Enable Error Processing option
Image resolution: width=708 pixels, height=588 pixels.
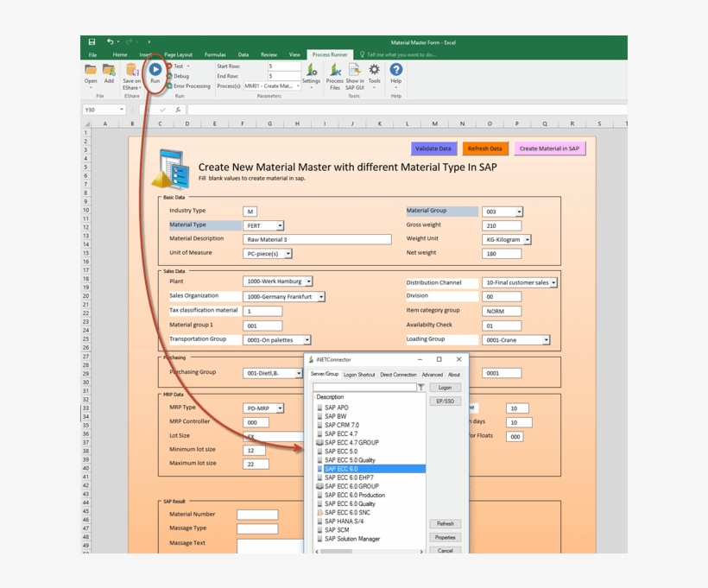[x=192, y=85]
